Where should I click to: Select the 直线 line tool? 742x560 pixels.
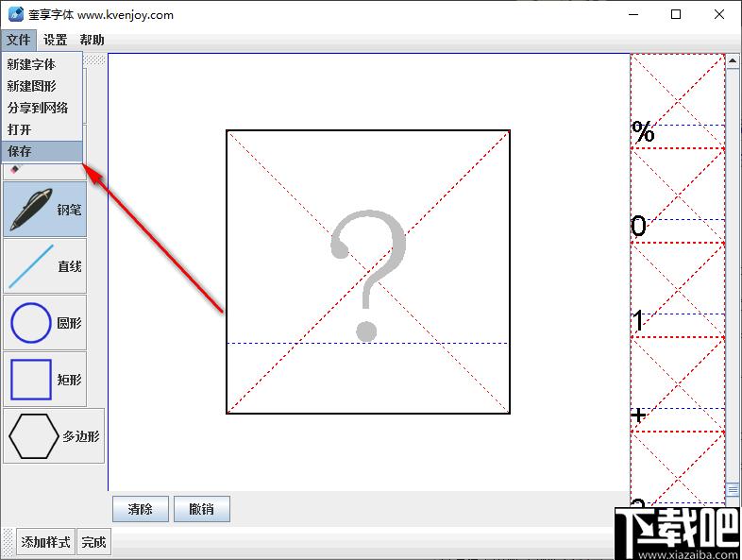[x=45, y=266]
